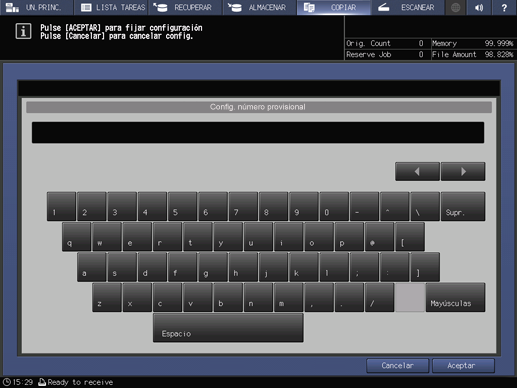
Task: Tap the m key
Action: (x=289, y=297)
